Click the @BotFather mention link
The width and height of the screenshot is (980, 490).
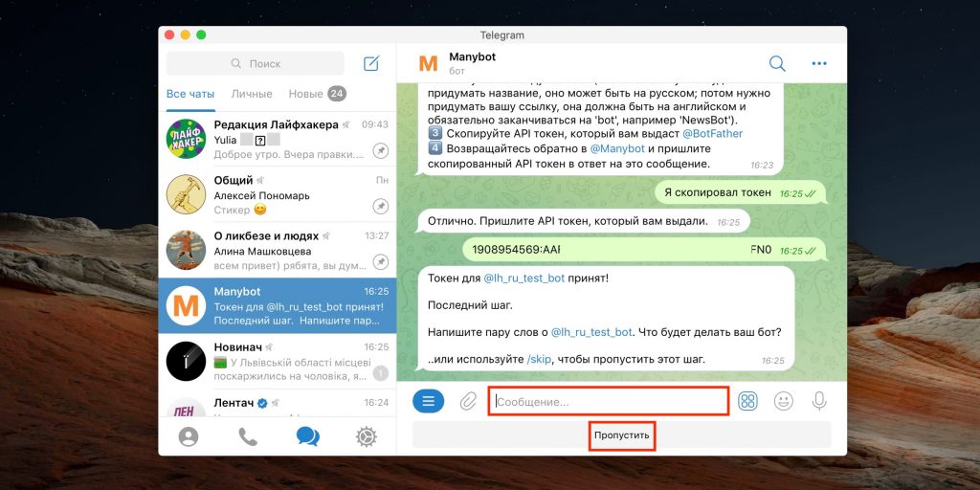pyautogui.click(x=712, y=134)
